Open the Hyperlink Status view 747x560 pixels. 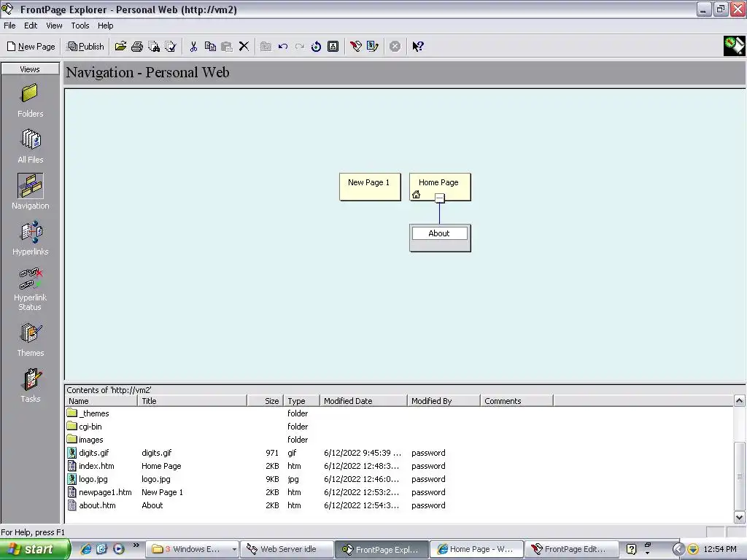click(x=30, y=289)
